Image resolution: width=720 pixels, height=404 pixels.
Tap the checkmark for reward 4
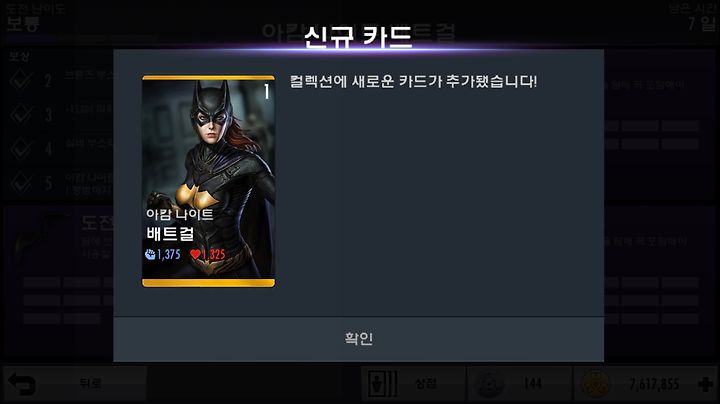[21, 148]
